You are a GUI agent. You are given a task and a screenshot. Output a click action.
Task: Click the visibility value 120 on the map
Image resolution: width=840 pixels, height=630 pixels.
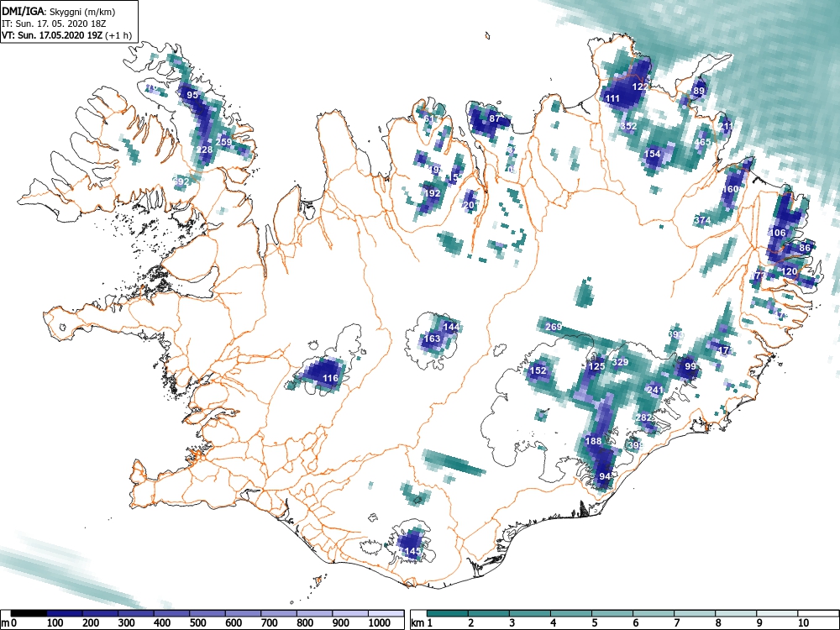tap(790, 271)
